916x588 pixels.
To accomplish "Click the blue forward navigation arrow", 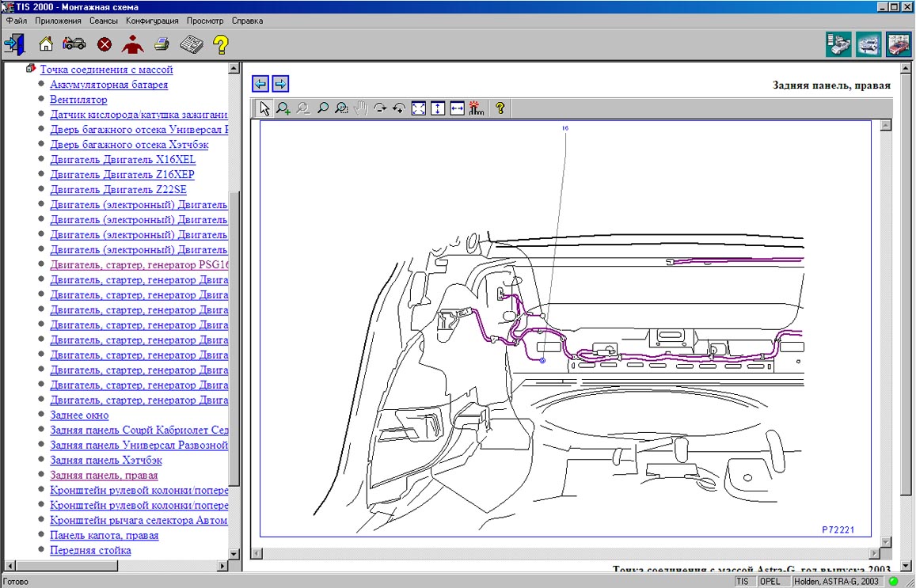I will click(x=280, y=84).
